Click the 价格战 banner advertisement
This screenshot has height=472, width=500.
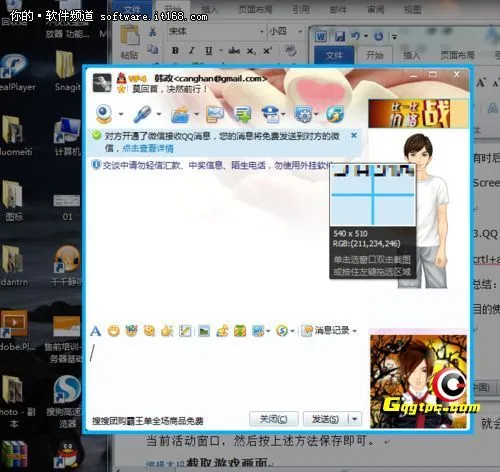click(418, 114)
